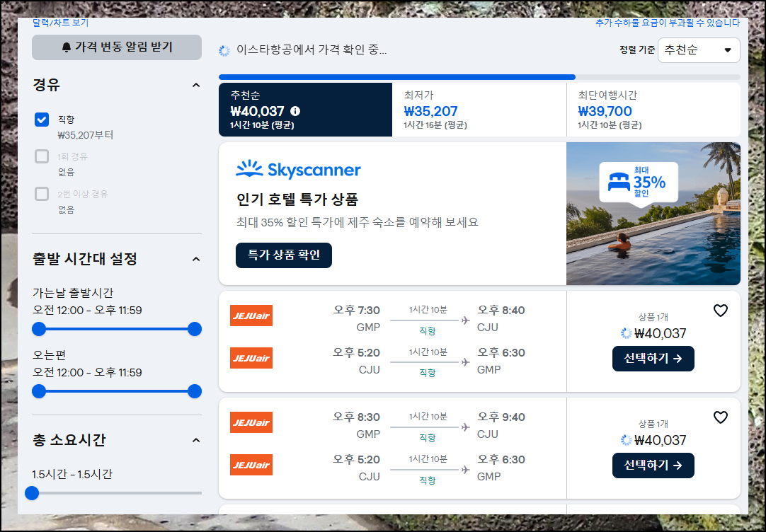Click the JEJUair logo of the 오후 8:30 departure

tap(251, 422)
